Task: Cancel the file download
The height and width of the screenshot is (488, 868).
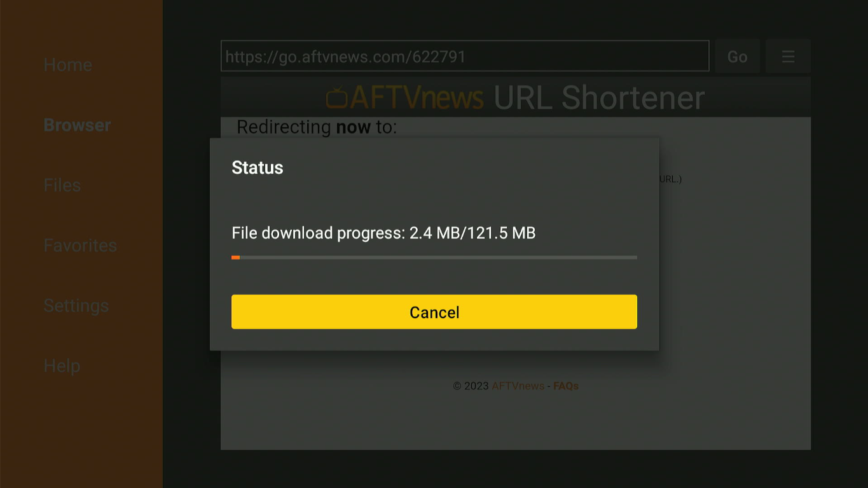Action: pos(434,312)
